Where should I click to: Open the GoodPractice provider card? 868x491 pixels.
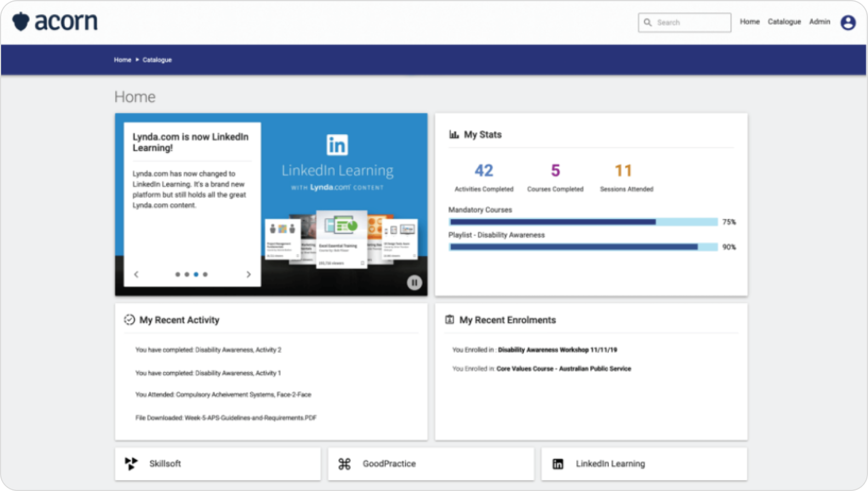431,464
